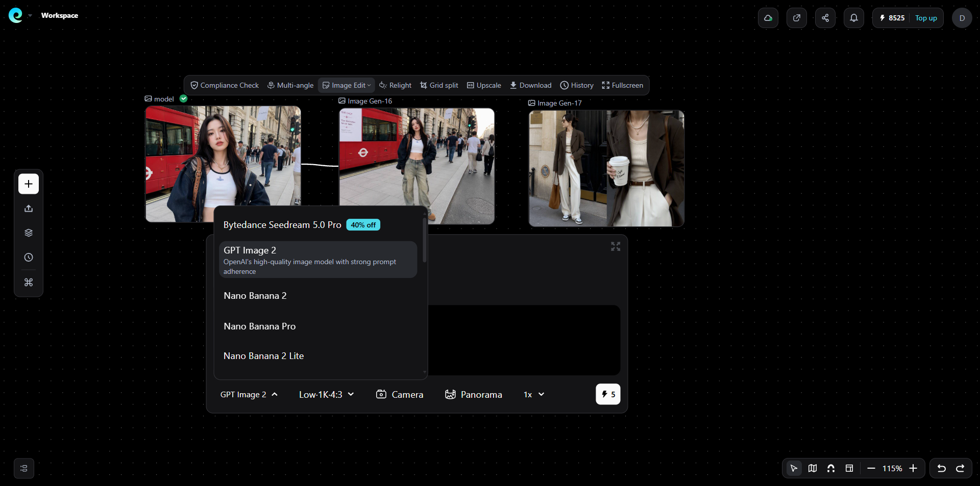Click the model list scrollbar
The width and height of the screenshot is (980, 486).
[424, 240]
